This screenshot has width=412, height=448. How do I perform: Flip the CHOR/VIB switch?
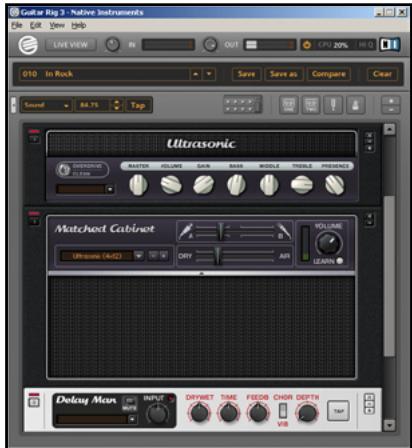click(x=283, y=411)
